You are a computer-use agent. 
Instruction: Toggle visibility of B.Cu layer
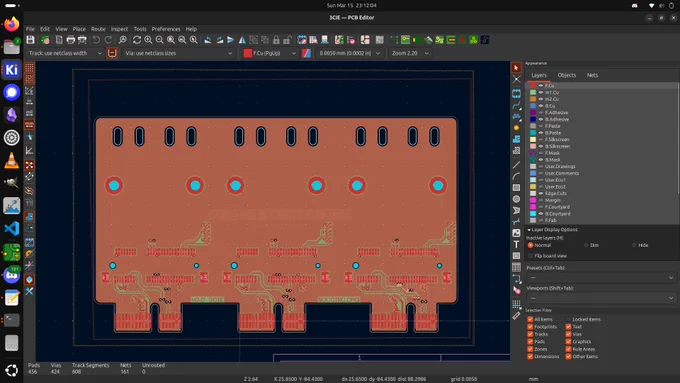coord(541,106)
